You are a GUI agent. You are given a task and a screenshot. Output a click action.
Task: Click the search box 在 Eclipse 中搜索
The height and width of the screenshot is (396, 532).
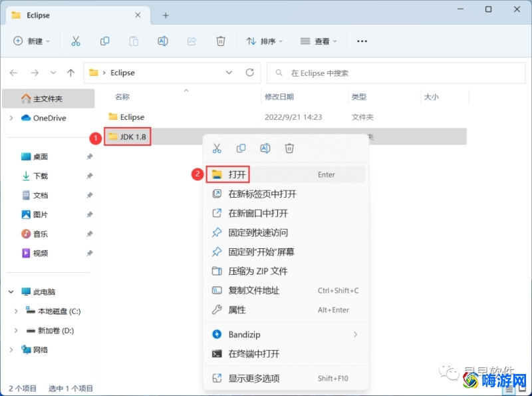pyautogui.click(x=396, y=73)
